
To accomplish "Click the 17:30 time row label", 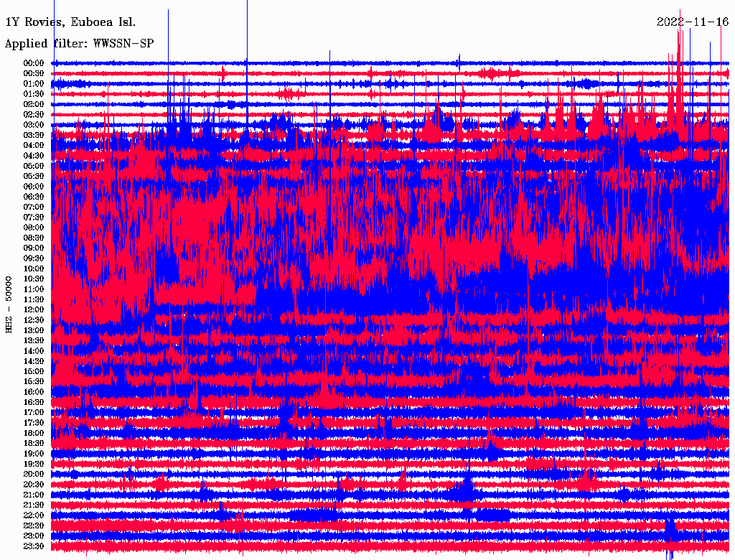I will click(x=34, y=423).
